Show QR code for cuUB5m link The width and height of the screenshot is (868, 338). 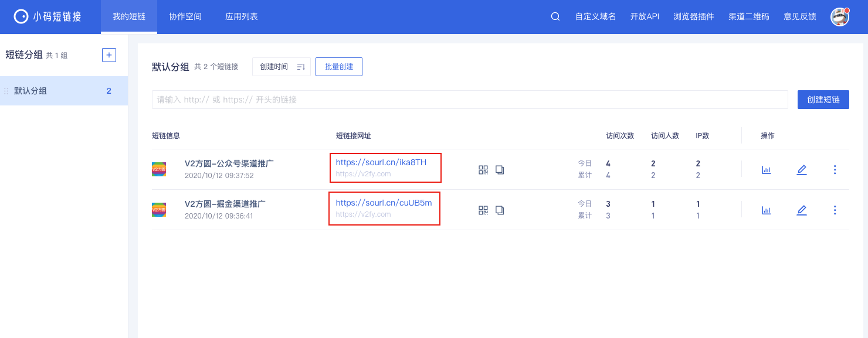pos(483,210)
